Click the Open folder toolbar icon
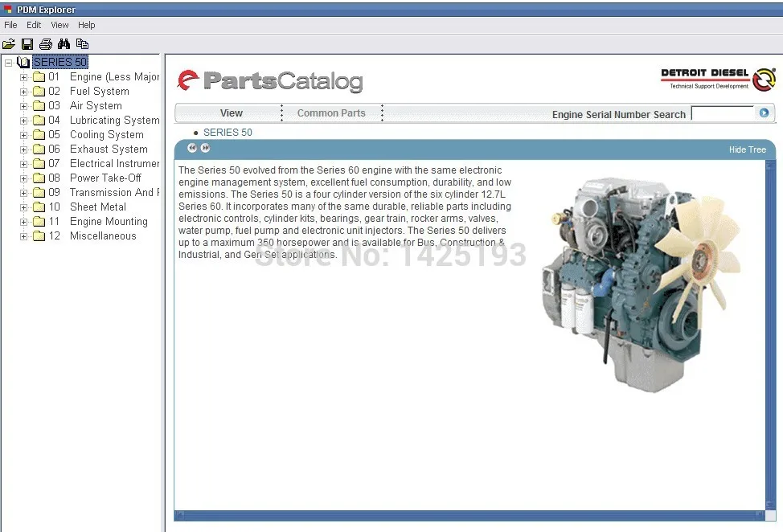Screen dimensions: 783x532 9,44
